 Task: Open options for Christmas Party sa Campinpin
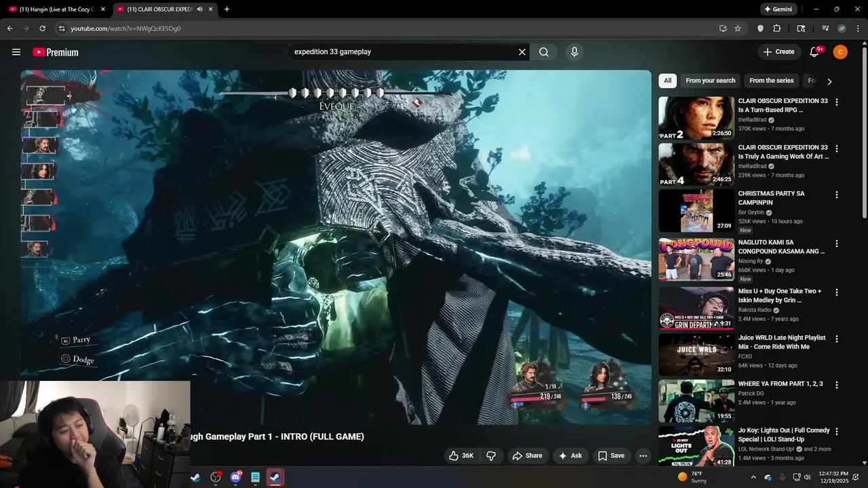point(836,195)
